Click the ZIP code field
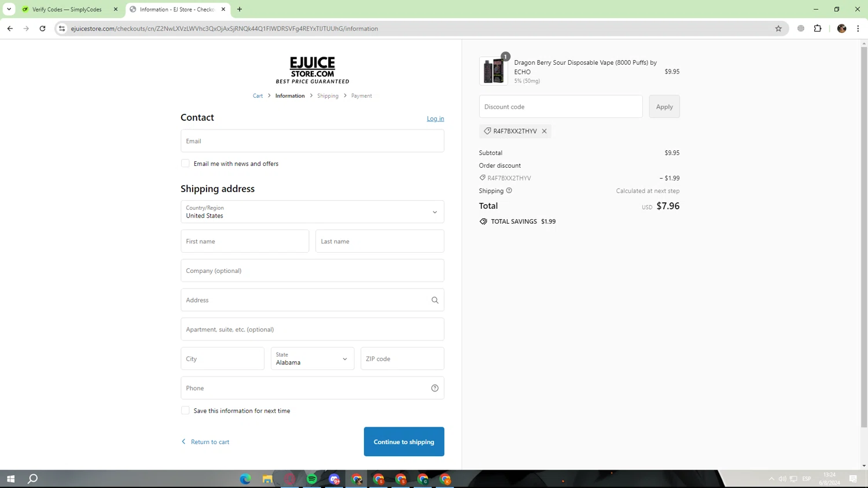 402,358
